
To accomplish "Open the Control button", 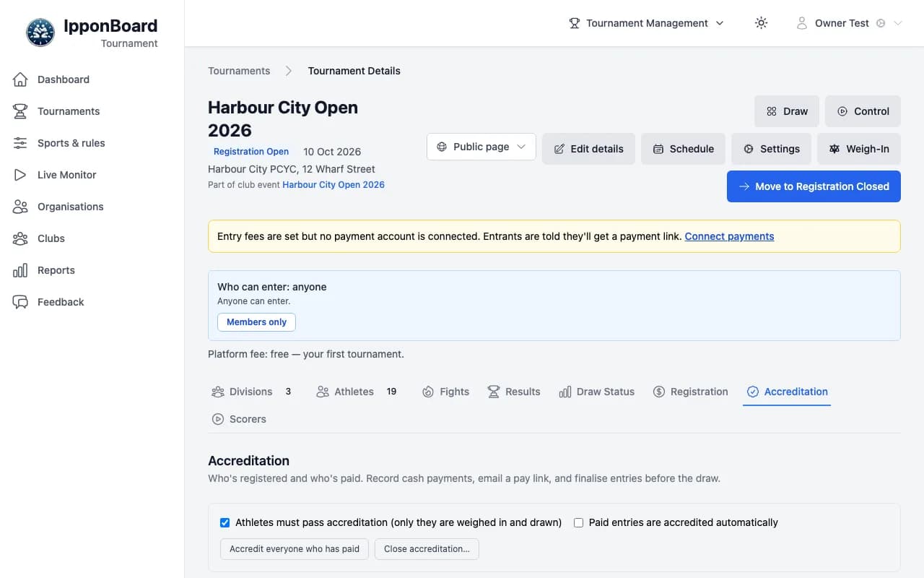I will click(x=863, y=111).
